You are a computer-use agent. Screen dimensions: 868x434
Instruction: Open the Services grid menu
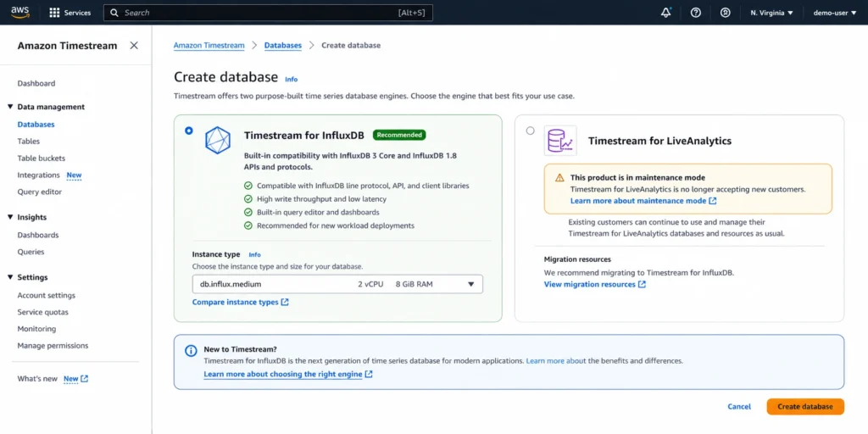point(70,13)
